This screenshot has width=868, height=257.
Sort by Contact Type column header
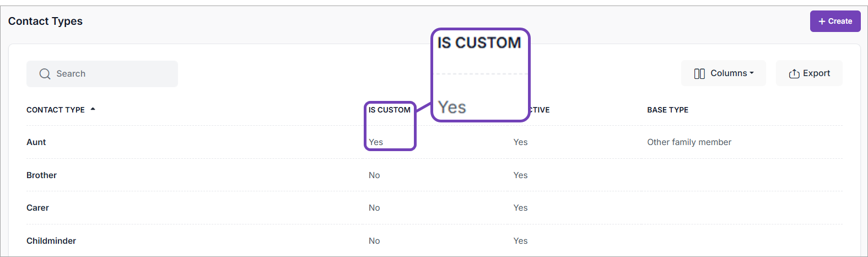pyautogui.click(x=56, y=110)
